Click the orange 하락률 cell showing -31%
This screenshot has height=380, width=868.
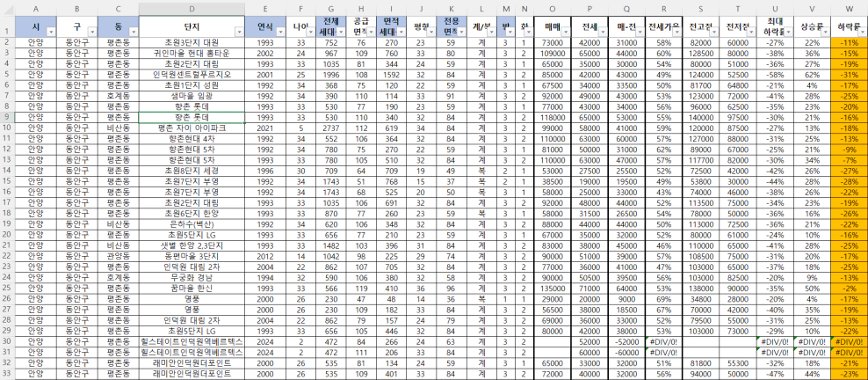tap(850, 74)
